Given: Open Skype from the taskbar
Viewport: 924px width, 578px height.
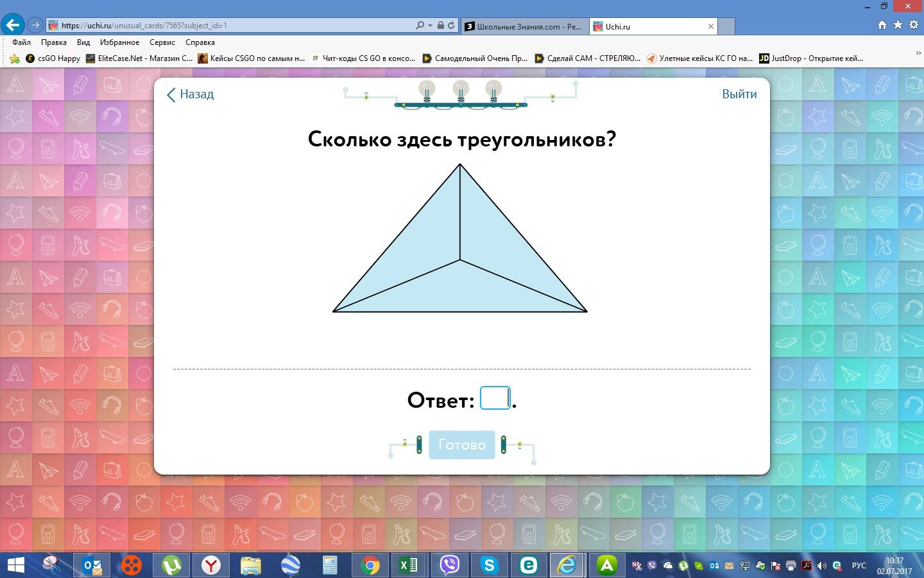Looking at the screenshot, I should [490, 565].
